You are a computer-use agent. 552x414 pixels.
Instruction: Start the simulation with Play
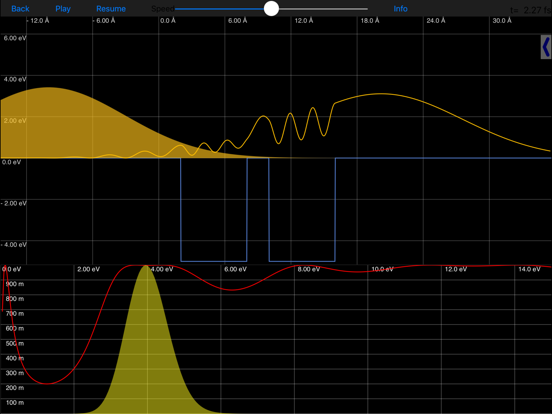(x=63, y=9)
